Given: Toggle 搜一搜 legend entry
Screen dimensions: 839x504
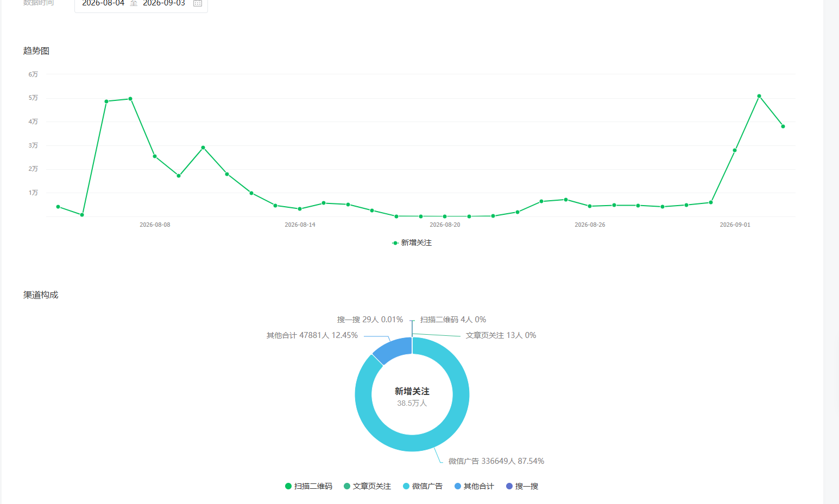Looking at the screenshot, I should click(x=522, y=486).
